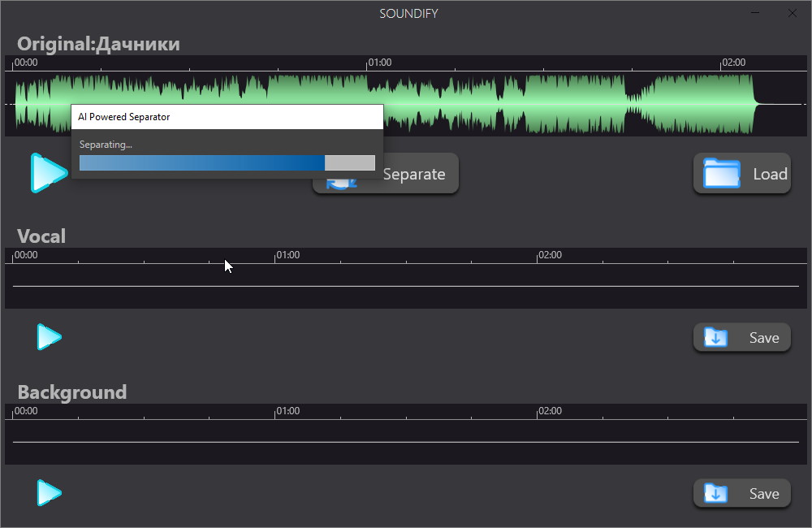Click the 01:00 marker on Vocal timeline

[x=288, y=255]
